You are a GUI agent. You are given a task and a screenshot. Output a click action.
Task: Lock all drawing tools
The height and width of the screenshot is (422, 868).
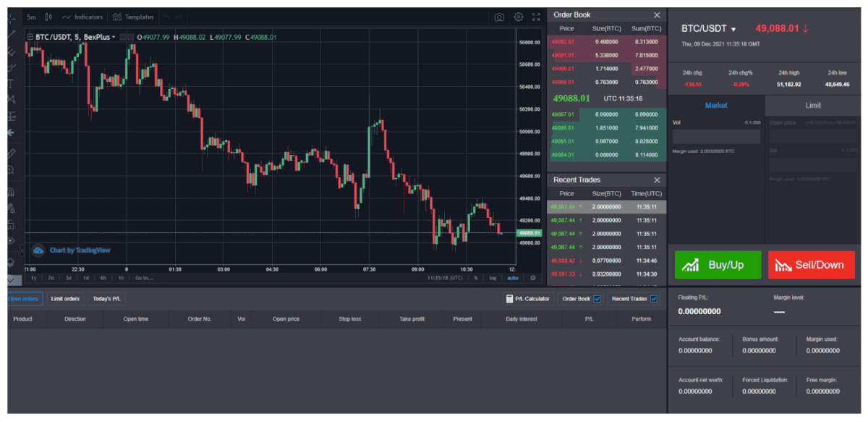click(11, 224)
